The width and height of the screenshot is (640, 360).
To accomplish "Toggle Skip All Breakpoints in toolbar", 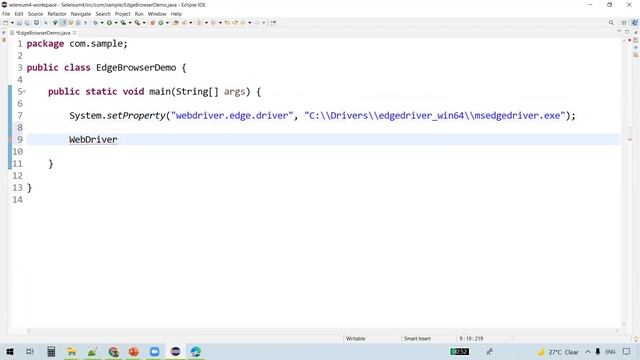I will click(x=46, y=23).
